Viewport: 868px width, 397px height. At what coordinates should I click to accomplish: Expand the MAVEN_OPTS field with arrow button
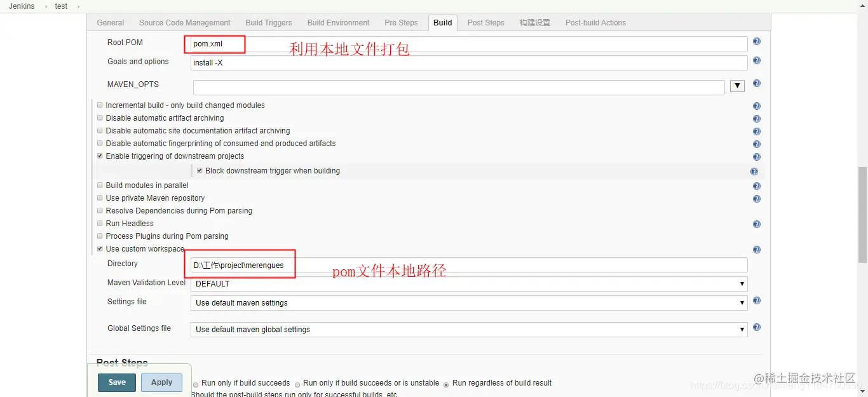737,86
